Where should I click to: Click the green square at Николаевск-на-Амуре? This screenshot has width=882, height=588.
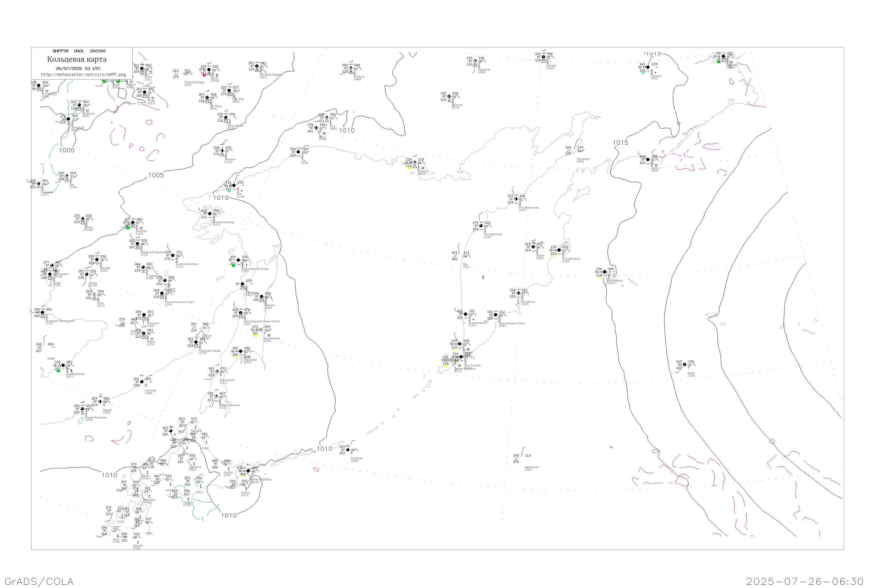[234, 266]
